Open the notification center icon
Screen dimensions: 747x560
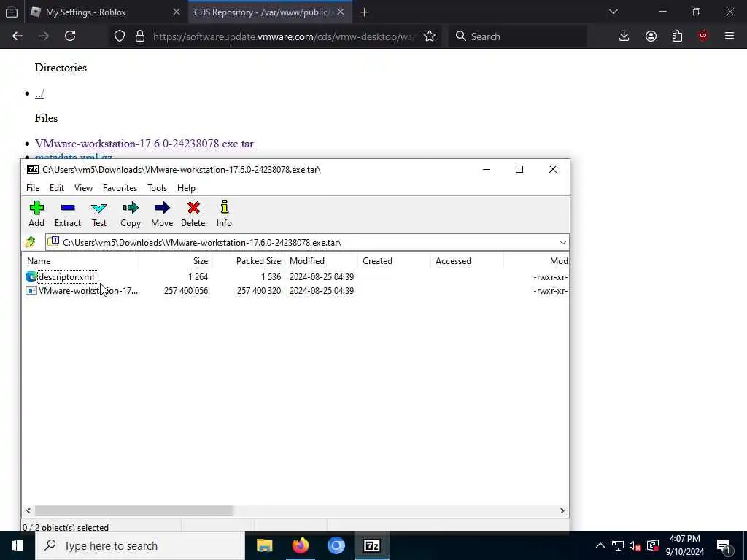tap(724, 545)
